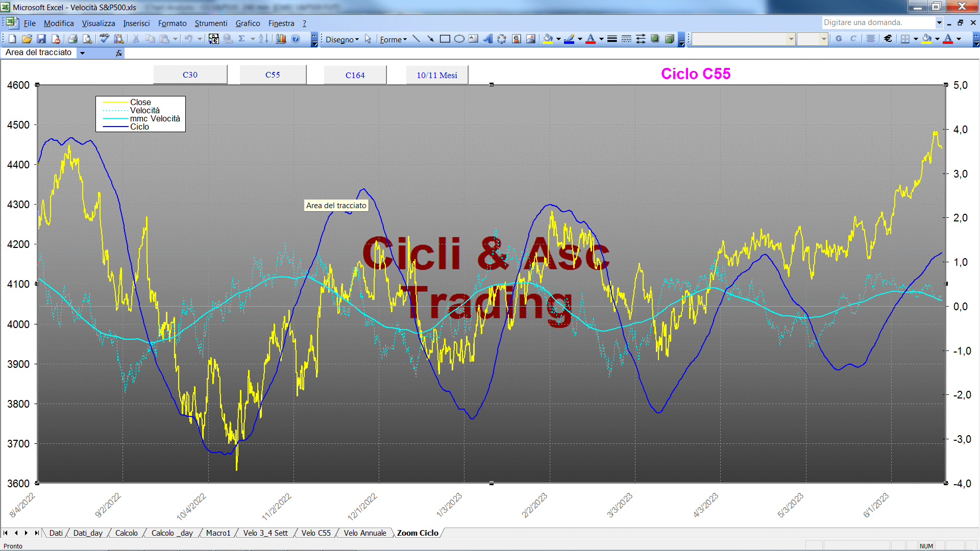Open the File menu
Image resolution: width=980 pixels, height=551 pixels.
30,23
